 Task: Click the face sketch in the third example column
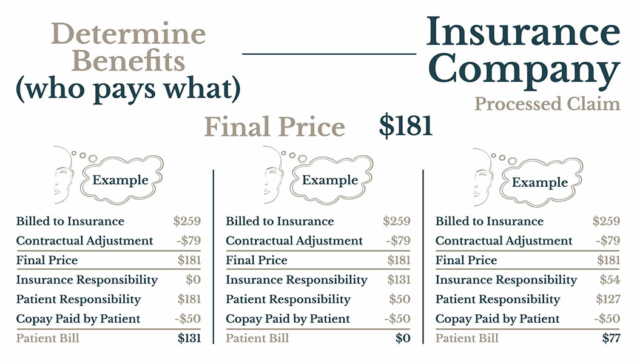click(x=483, y=177)
